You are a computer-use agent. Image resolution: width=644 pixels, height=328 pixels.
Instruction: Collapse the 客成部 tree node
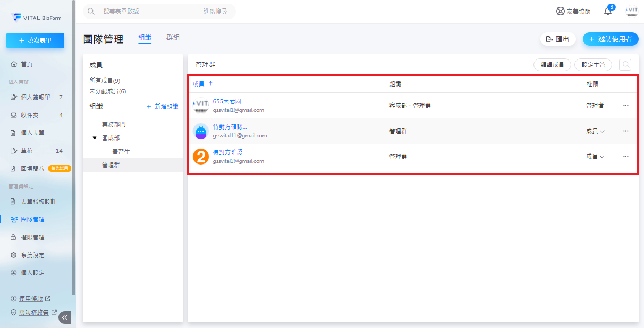coord(95,138)
